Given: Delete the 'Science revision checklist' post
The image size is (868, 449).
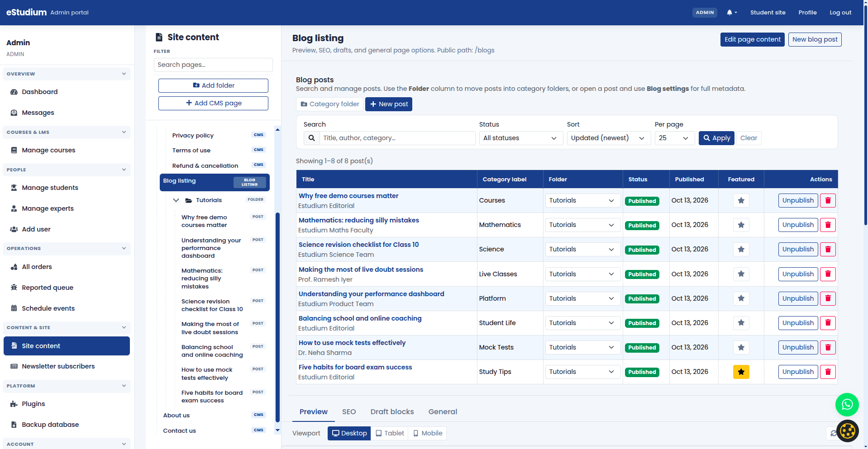Looking at the screenshot, I should [828, 249].
